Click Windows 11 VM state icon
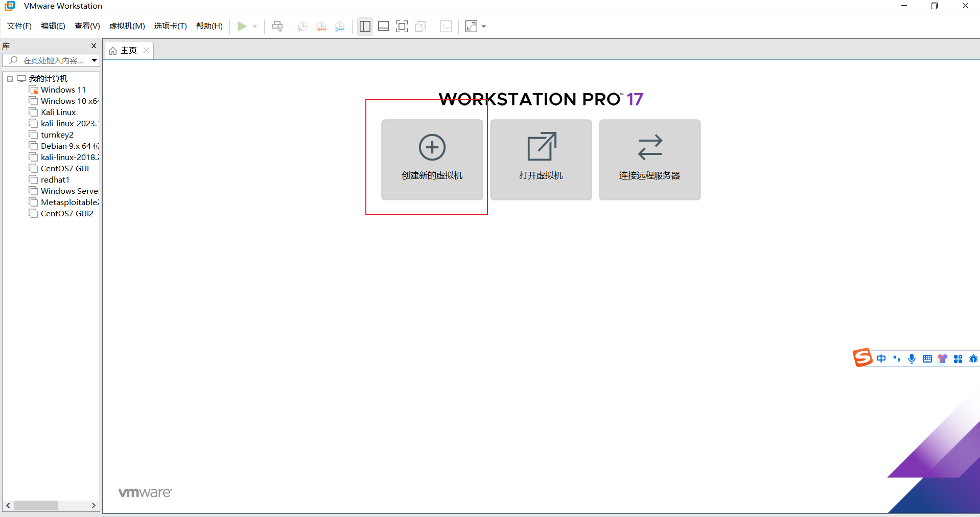 point(34,90)
